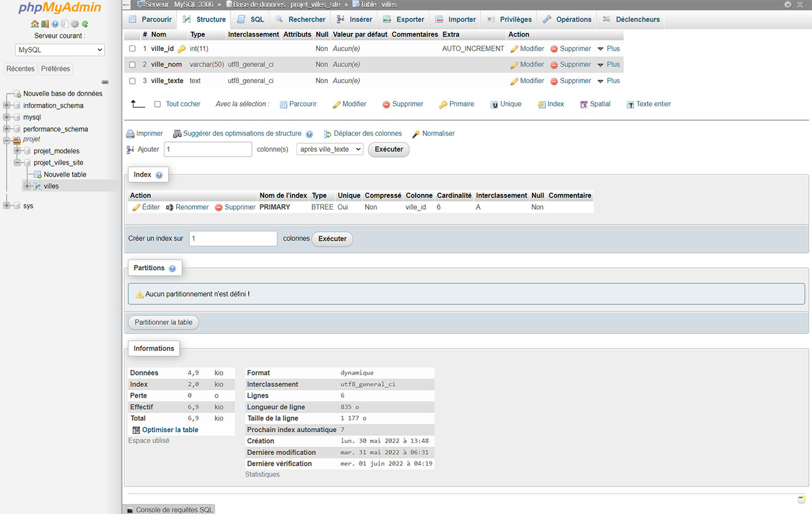Open the navigation panel settings gear icon

[75, 24]
